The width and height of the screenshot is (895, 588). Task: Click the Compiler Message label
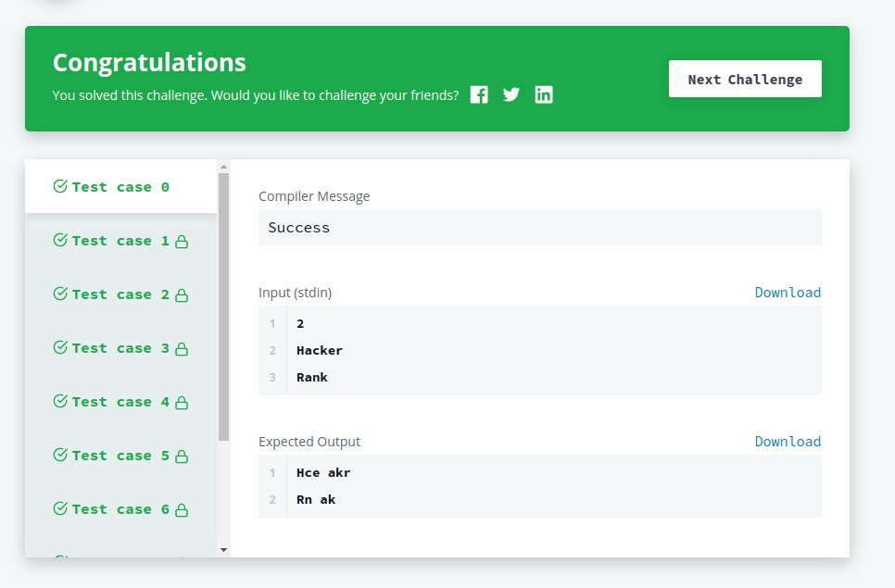314,196
